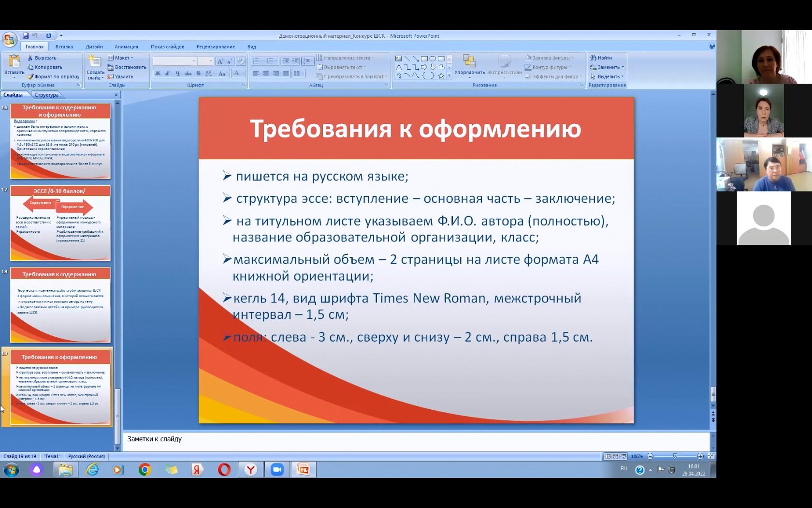Toggle underline (Ч) formatting
The width and height of the screenshot is (812, 508).
click(x=178, y=74)
